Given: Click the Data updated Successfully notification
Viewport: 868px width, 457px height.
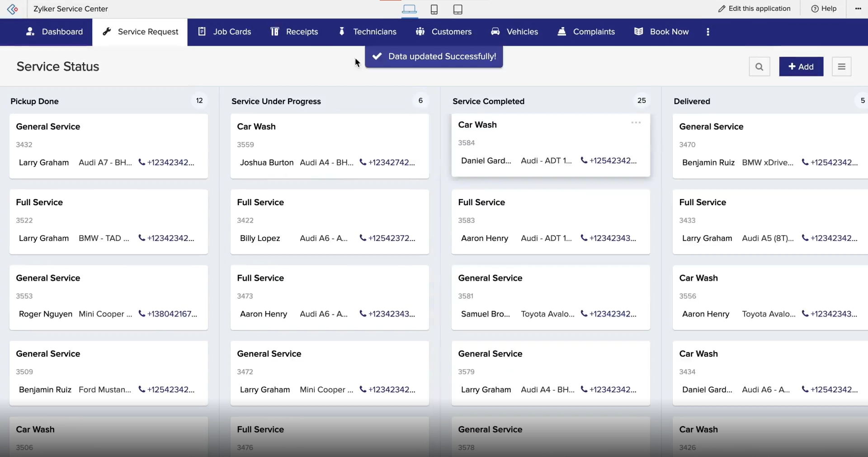Looking at the screenshot, I should pyautogui.click(x=434, y=57).
